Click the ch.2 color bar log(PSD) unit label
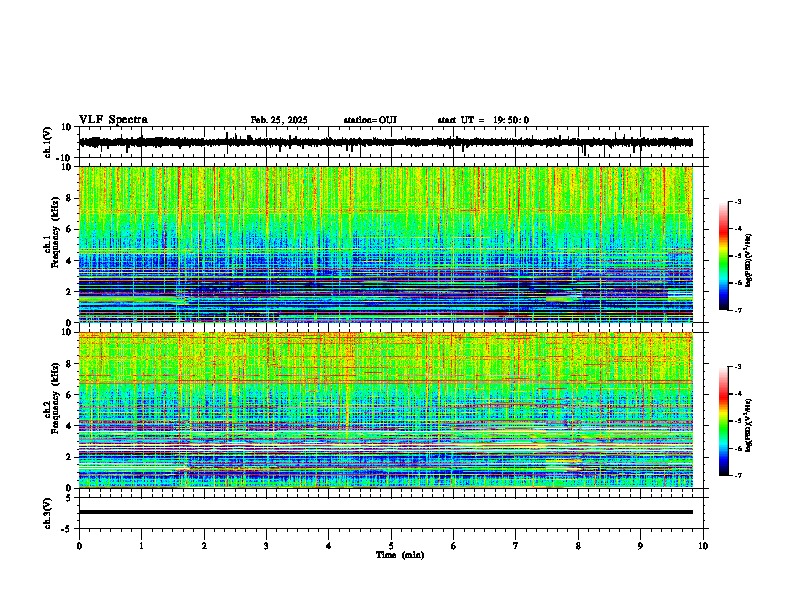The image size is (792, 612). (x=749, y=425)
